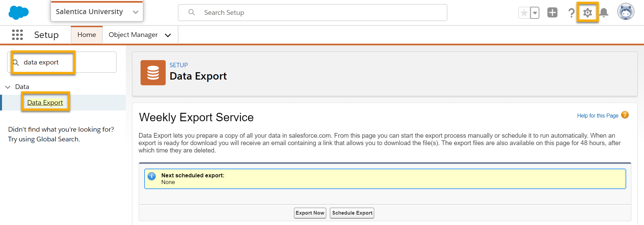Click the orange Data Export database icon

(153, 73)
